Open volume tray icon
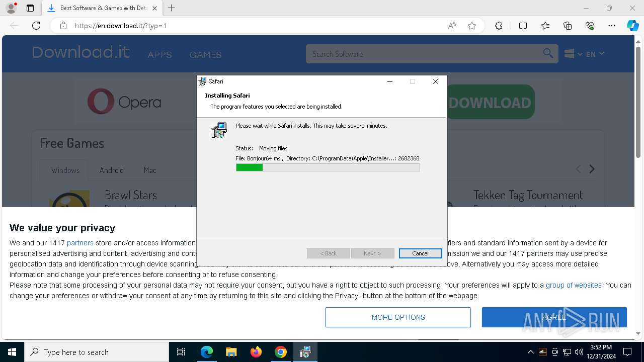 tap(579, 352)
